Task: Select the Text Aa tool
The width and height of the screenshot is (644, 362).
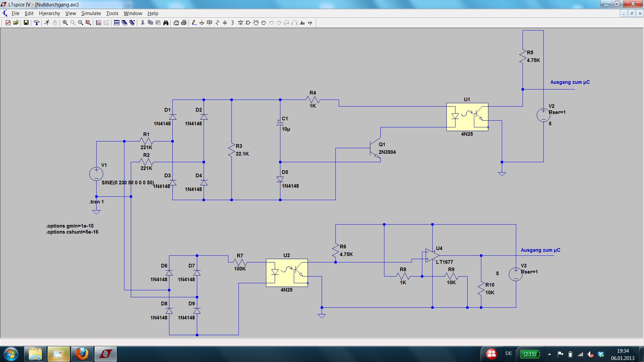Action: [302, 23]
